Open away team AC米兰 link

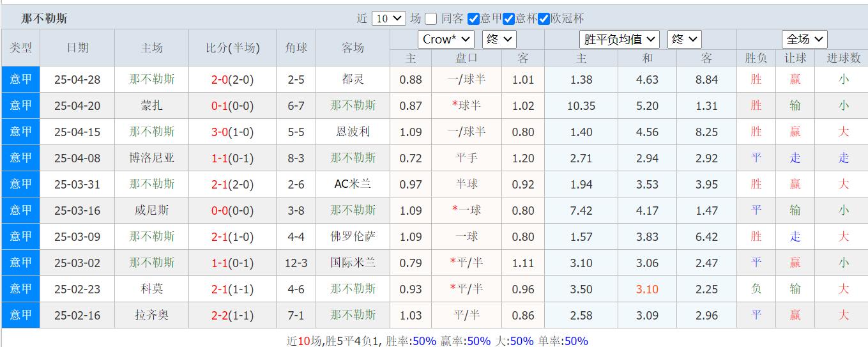353,184
